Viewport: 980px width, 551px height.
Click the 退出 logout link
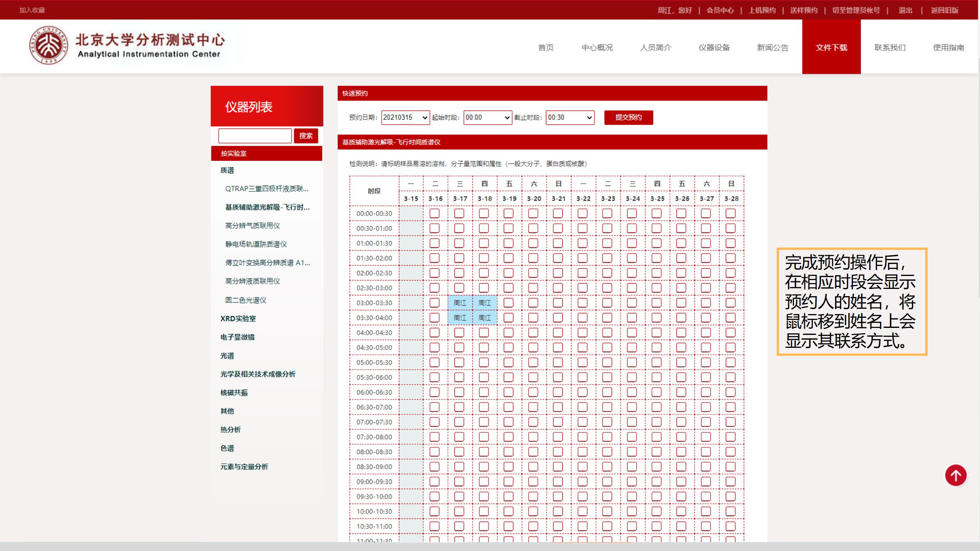[906, 10]
